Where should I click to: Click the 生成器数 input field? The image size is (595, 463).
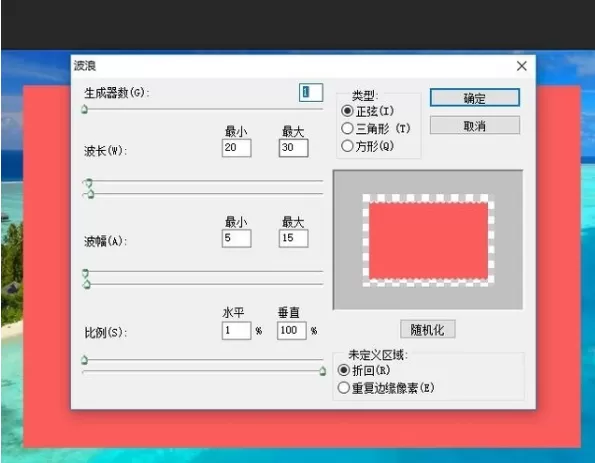[311, 93]
